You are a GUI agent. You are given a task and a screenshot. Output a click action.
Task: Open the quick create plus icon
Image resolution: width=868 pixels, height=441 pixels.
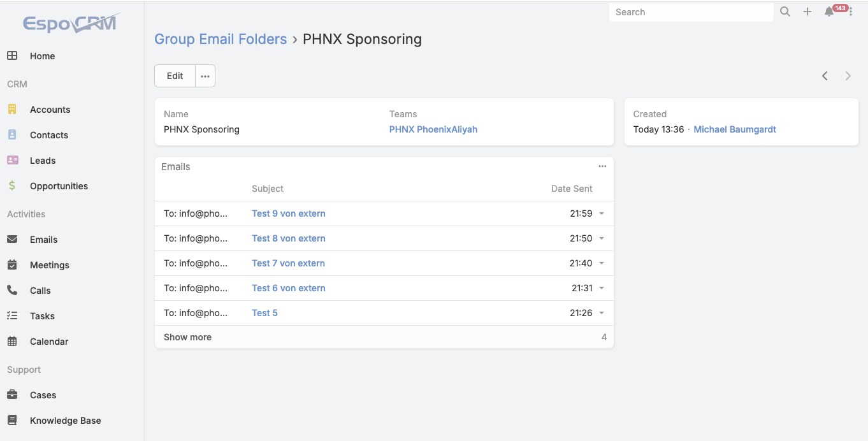click(807, 12)
